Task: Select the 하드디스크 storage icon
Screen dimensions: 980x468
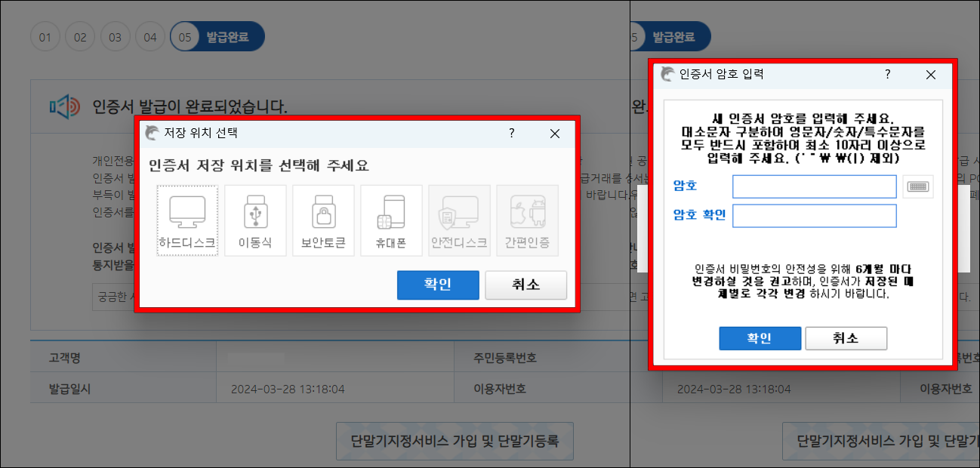Action: coord(187,220)
